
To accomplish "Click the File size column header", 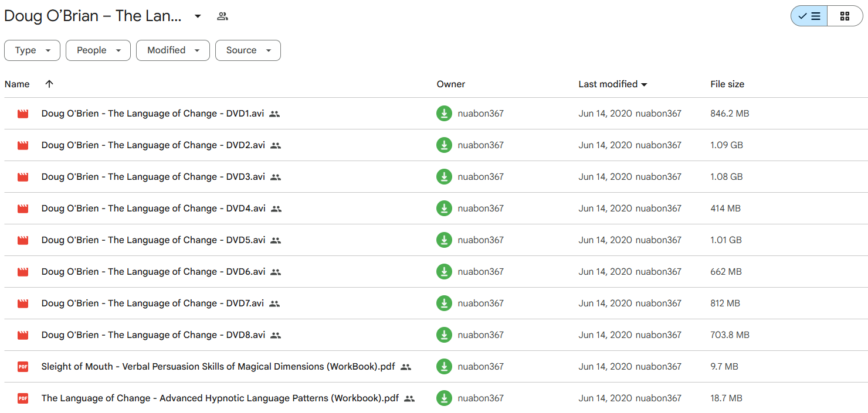I will (727, 84).
